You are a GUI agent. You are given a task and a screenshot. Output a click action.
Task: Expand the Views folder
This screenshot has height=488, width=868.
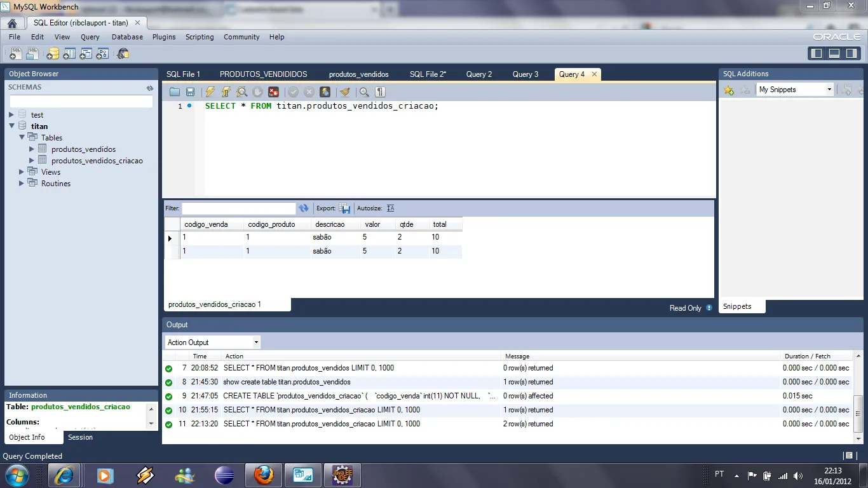pyautogui.click(x=22, y=172)
